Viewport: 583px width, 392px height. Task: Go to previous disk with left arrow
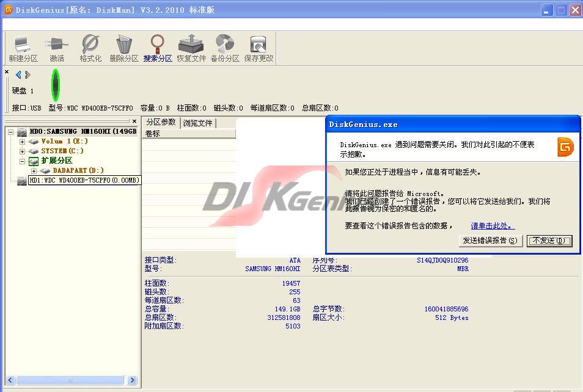coord(18,74)
